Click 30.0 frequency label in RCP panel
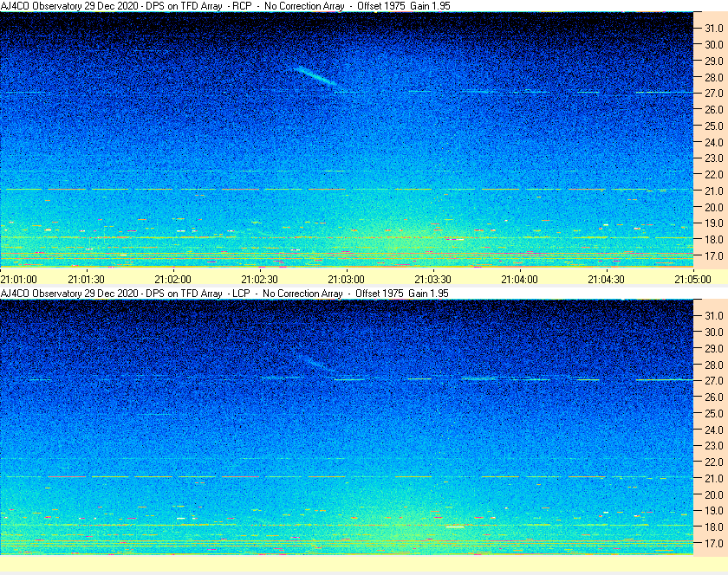This screenshot has height=575, width=728. tap(714, 44)
